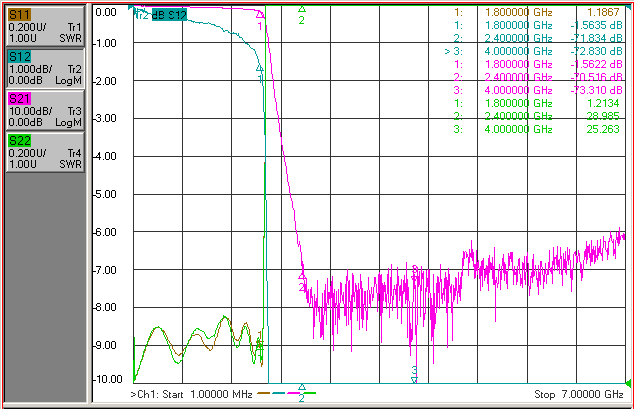Click green marker 2 triangle below the grid

(x=302, y=388)
